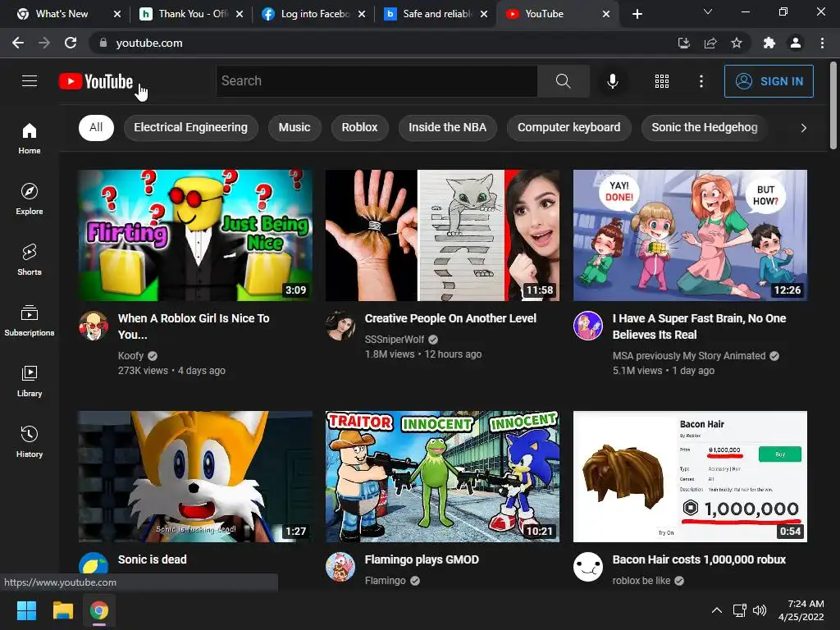The height and width of the screenshot is (630, 840).
Task: Click the Creative People On Another Level title
Action: tap(450, 318)
